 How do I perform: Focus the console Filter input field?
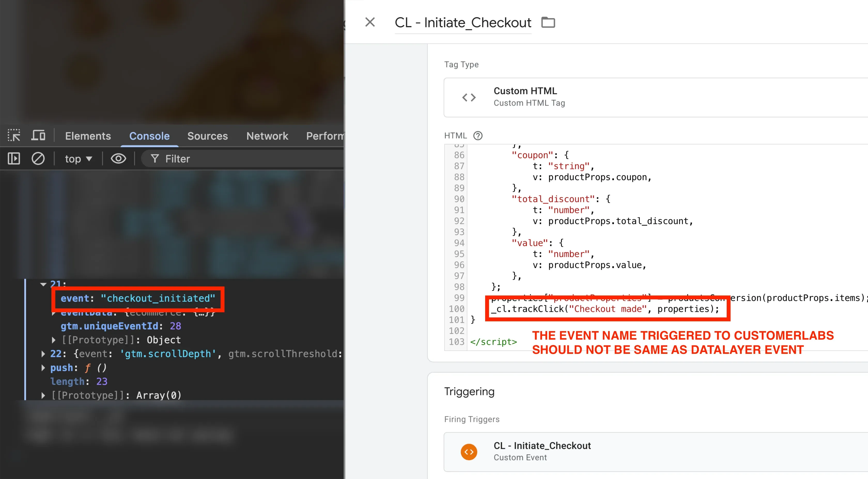(x=243, y=158)
